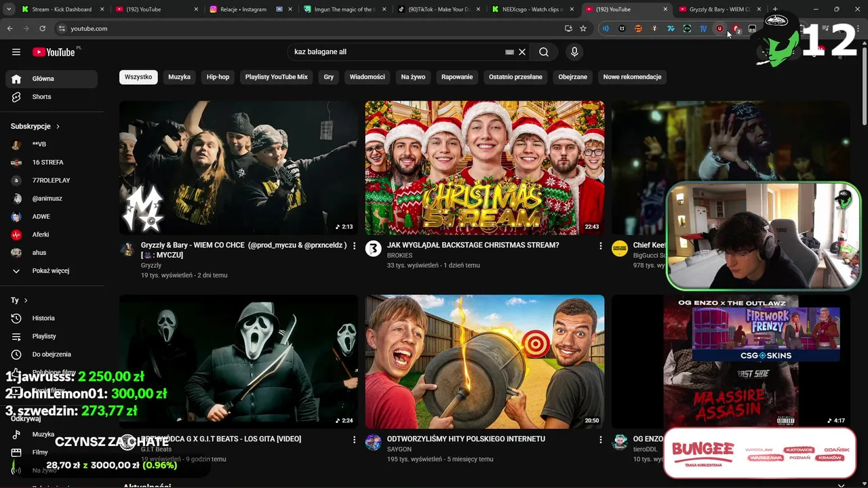Switch to the TikTok browser tab
868x488 pixels.
click(439, 9)
